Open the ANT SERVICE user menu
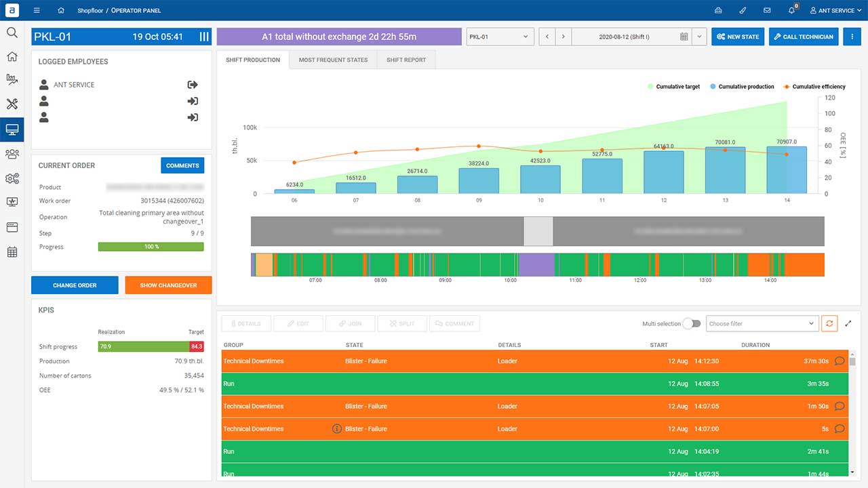868x488 pixels. (x=835, y=10)
